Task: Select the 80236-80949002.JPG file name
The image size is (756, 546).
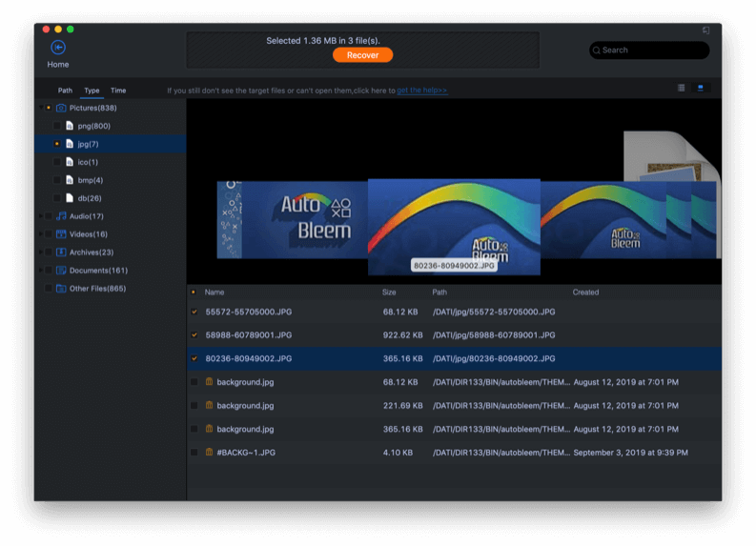Action: point(248,358)
